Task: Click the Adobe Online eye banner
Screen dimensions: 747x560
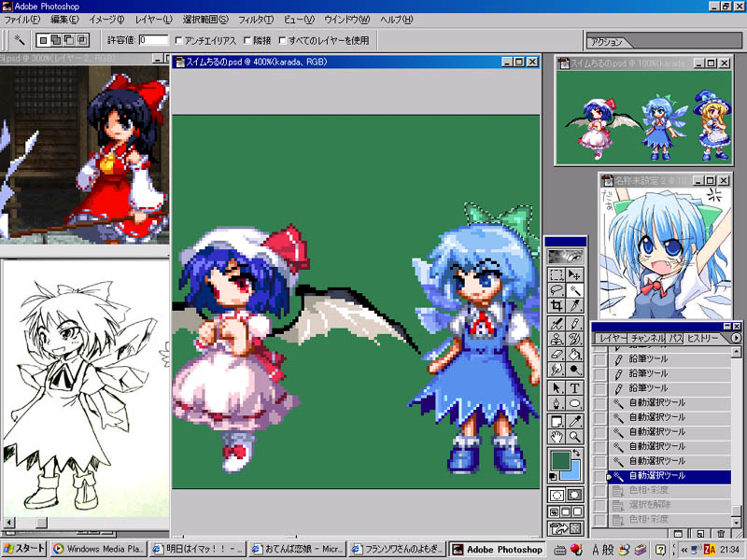Action: [566, 257]
